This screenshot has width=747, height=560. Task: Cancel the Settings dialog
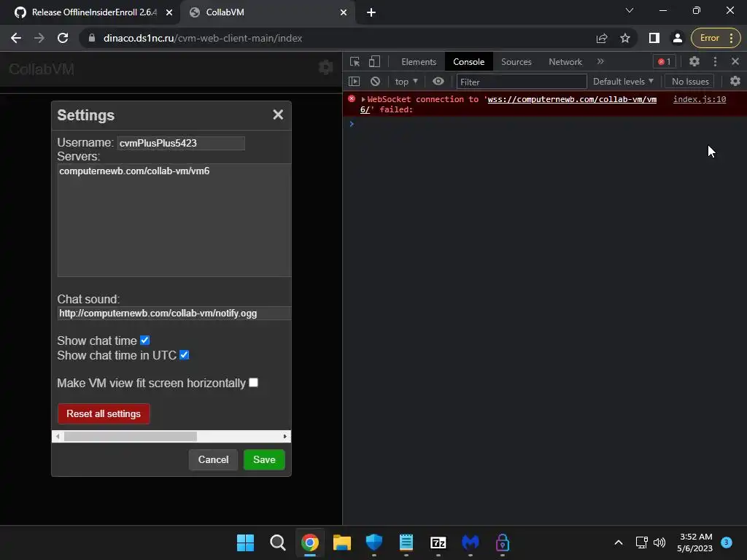214,459
